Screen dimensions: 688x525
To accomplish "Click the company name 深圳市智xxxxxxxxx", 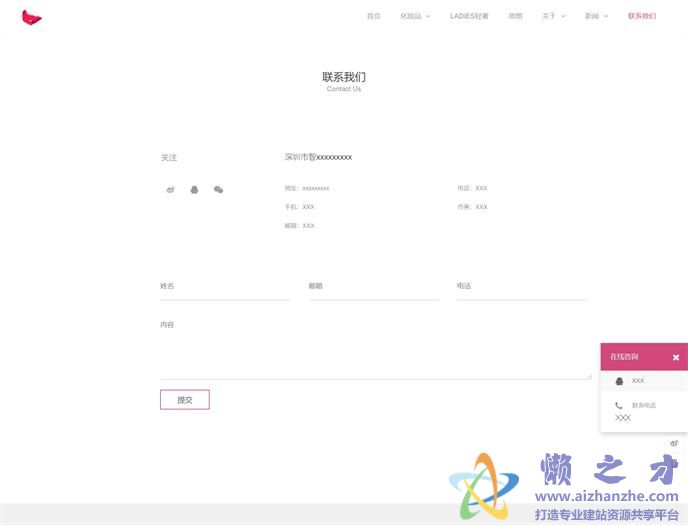I will tap(318, 157).
